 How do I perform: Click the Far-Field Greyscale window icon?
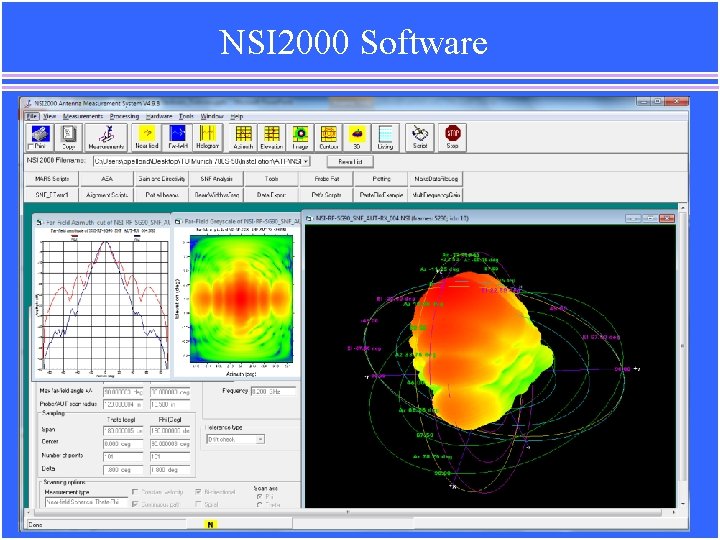tap(177, 221)
